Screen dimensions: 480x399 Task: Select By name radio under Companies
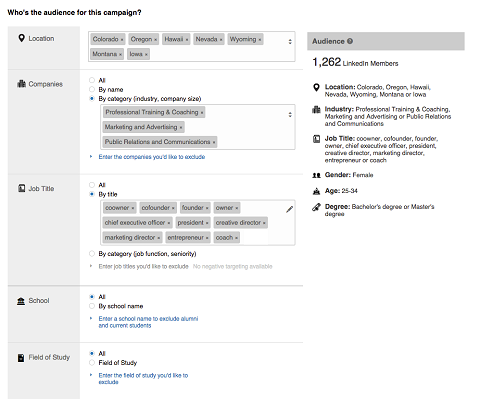click(x=92, y=89)
